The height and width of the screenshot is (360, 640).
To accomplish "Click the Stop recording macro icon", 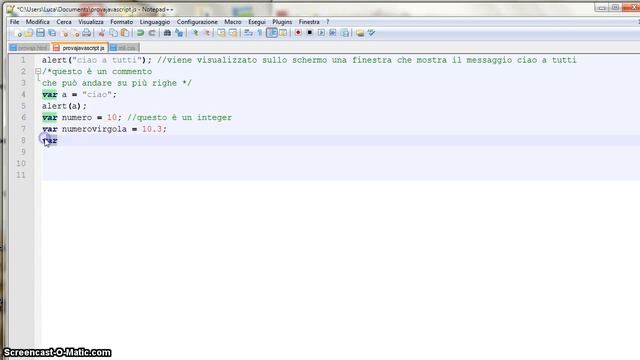I will coord(310,33).
